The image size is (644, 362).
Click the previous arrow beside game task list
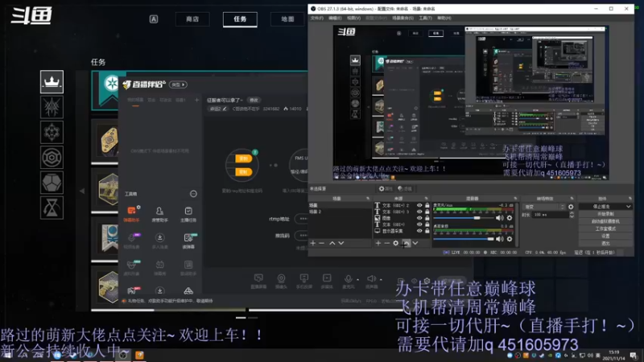82,191
